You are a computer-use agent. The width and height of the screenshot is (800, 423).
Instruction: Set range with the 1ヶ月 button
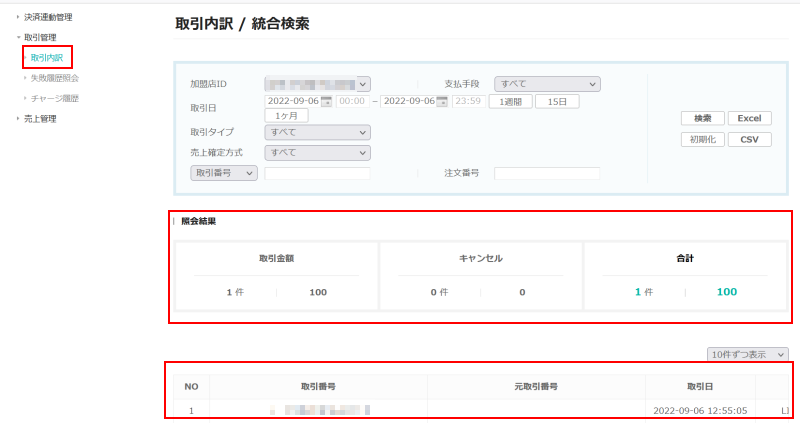click(286, 116)
